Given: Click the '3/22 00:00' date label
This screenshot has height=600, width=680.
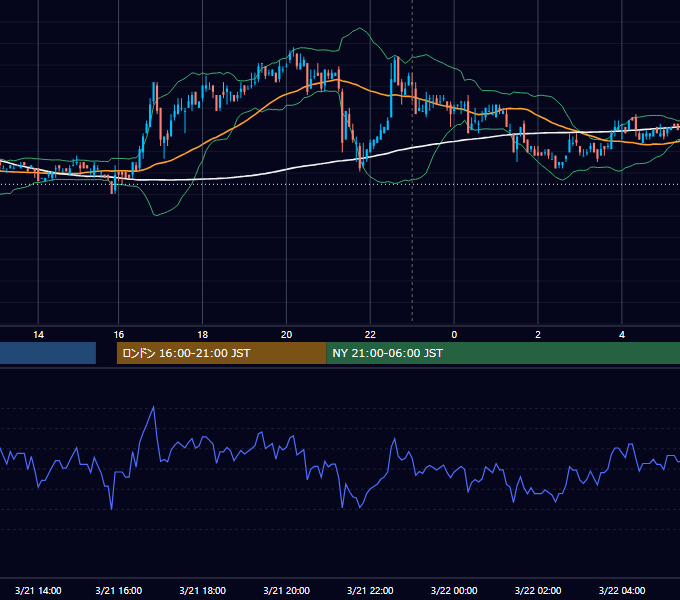Looking at the screenshot, I should click(x=454, y=590).
